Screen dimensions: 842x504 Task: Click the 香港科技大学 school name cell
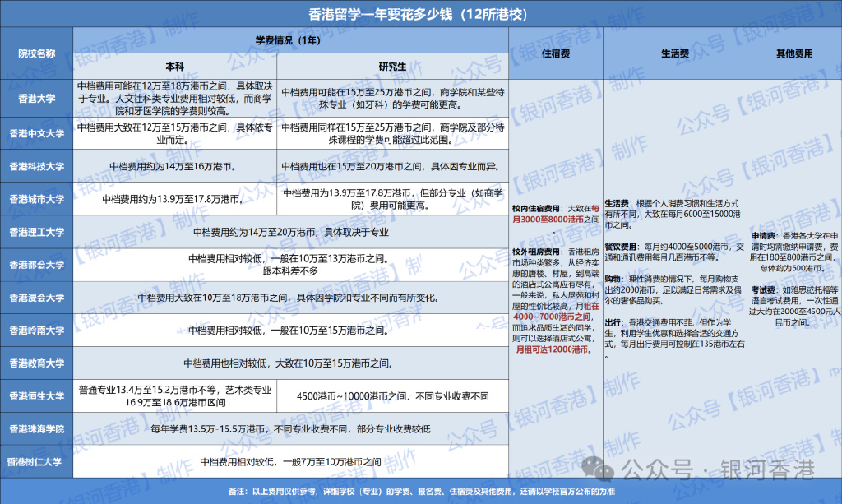[36, 166]
